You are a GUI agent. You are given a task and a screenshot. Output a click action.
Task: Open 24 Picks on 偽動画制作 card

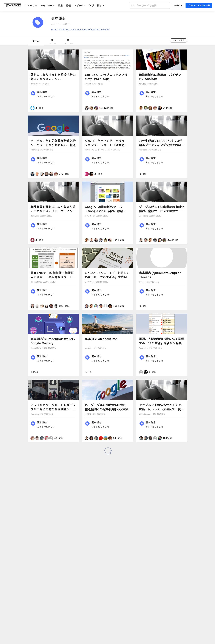tap(167, 108)
